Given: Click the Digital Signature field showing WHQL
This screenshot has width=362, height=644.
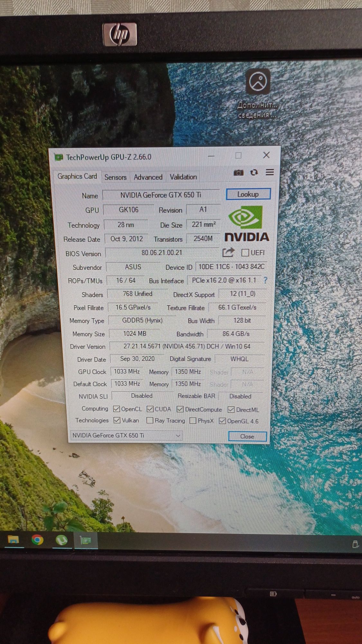Looking at the screenshot, I should pos(239,359).
